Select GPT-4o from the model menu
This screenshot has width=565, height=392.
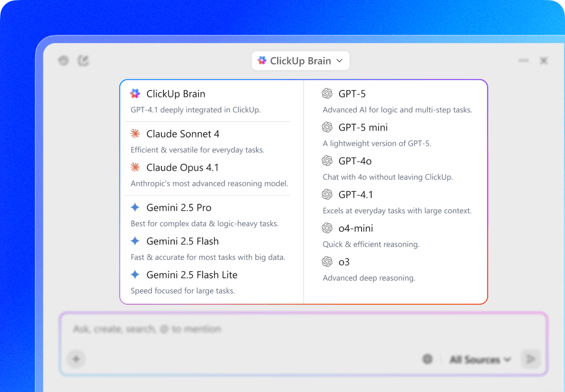pos(354,161)
